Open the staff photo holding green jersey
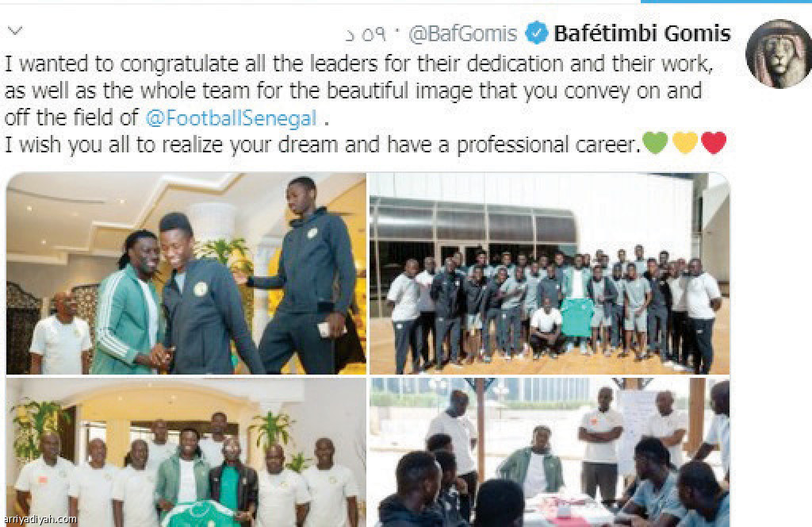The image size is (812, 527). [x=186, y=452]
